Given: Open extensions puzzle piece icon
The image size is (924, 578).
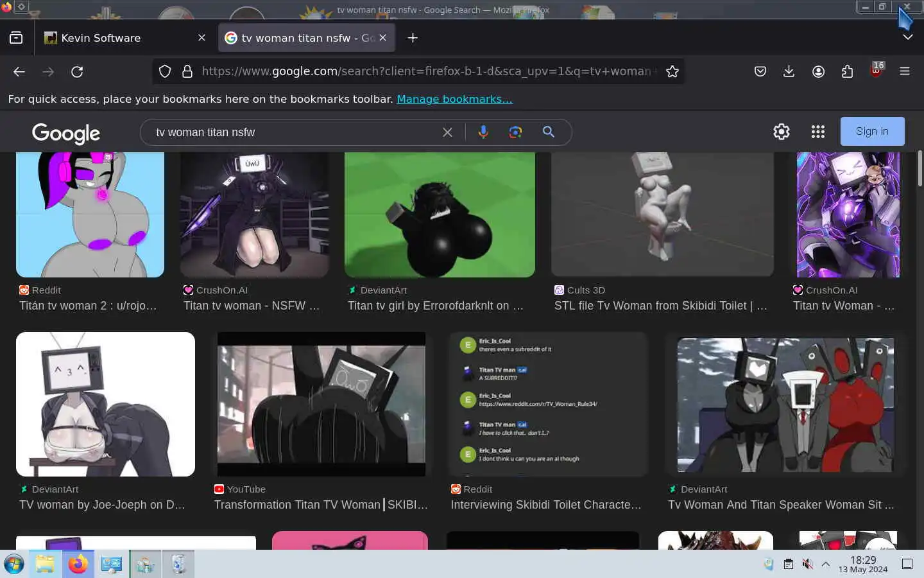Looking at the screenshot, I should [x=847, y=71].
